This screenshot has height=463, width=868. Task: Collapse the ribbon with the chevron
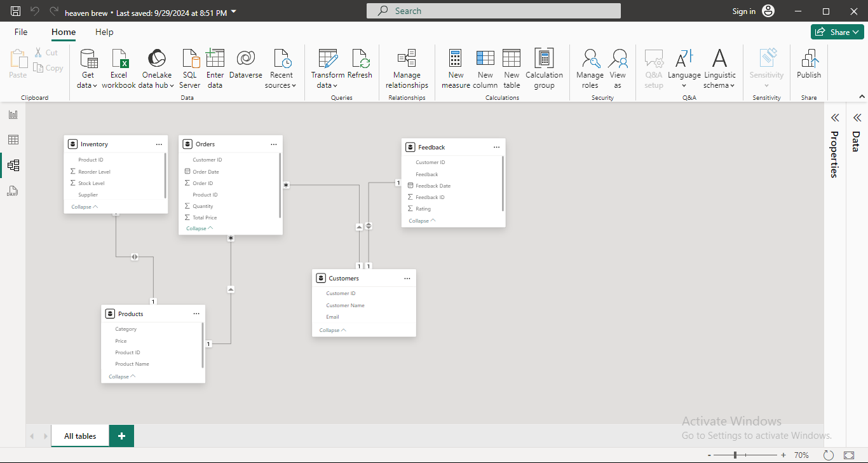[x=862, y=97]
